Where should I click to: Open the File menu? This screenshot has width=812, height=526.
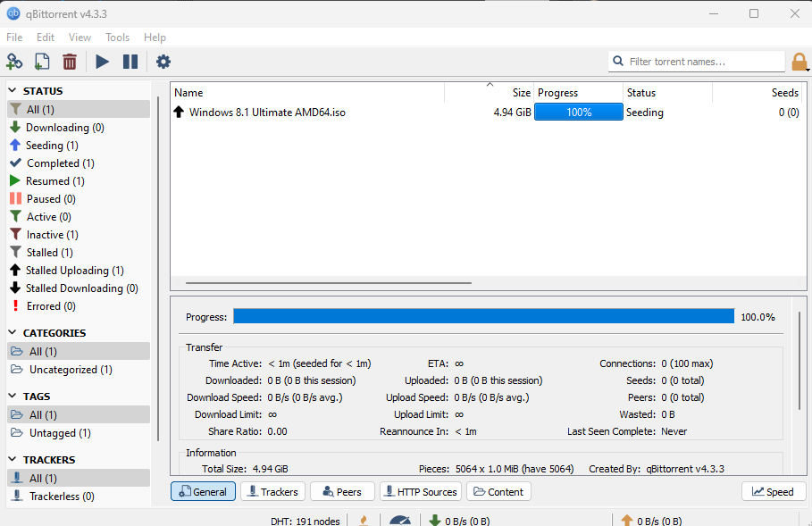14,38
